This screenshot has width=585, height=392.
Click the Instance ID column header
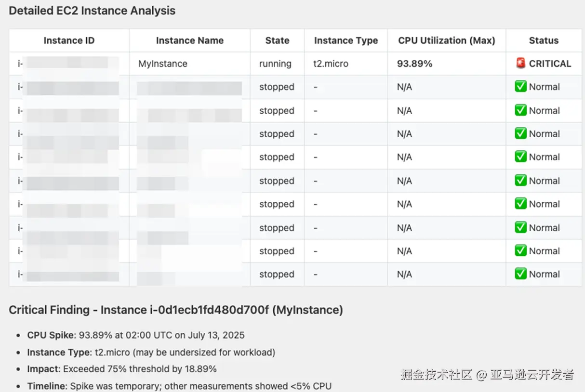[x=69, y=40]
